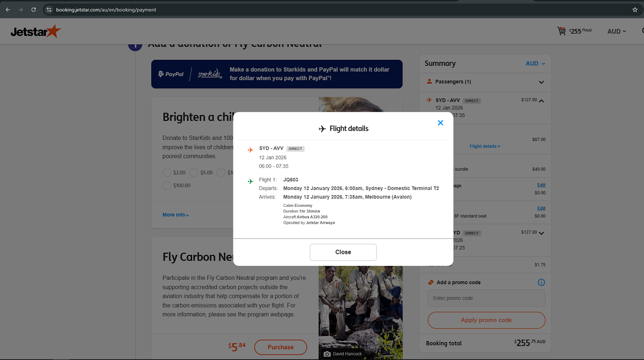Edit the 8F standard seat
644x360 pixels.
pos(541,208)
